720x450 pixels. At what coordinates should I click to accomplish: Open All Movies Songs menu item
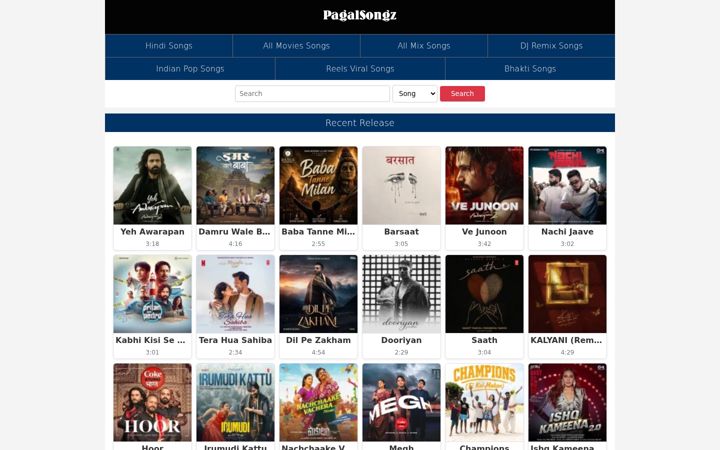296,45
